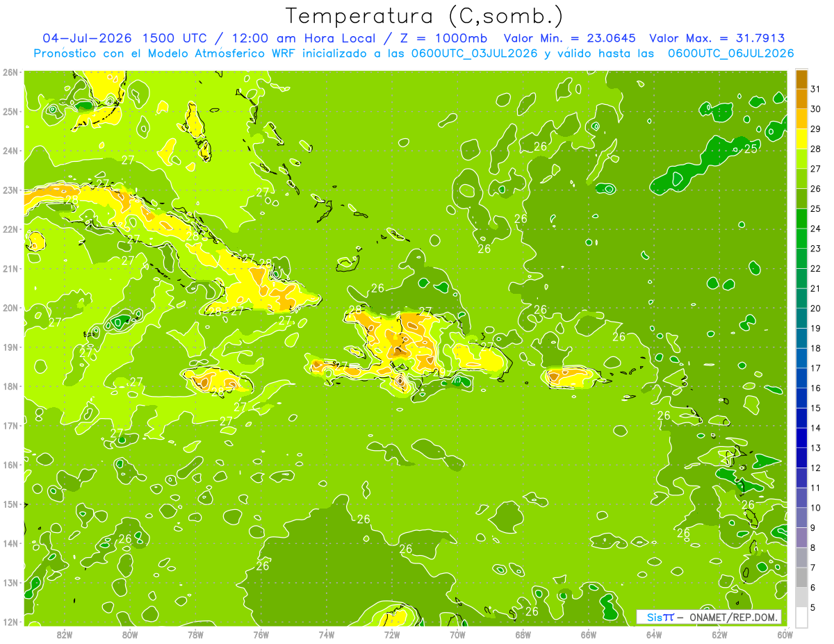Click the color bar value 15
This screenshot has width=834, height=644.
coord(816,408)
